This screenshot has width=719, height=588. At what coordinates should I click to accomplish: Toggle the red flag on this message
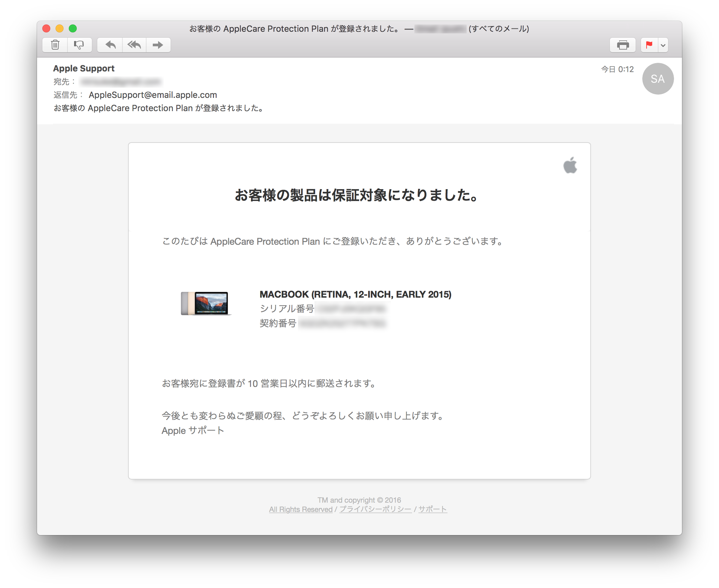[649, 44]
